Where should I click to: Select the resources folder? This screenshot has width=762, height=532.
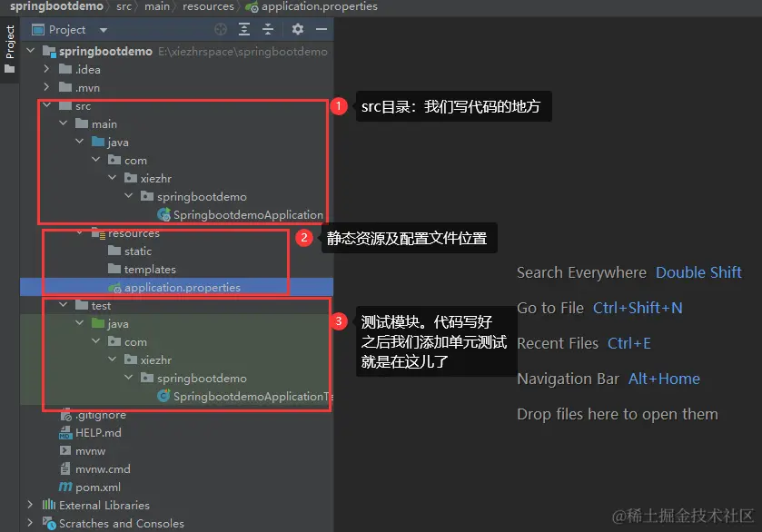pyautogui.click(x=134, y=233)
